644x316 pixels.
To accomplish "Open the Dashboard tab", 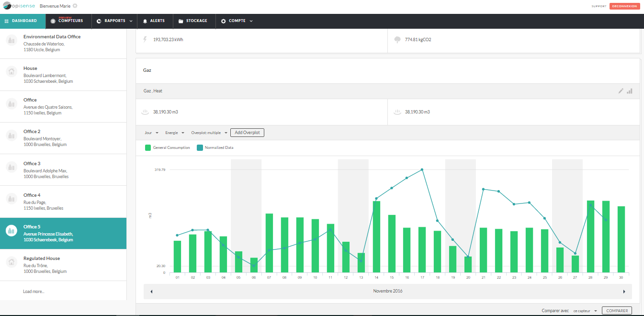I will [23, 21].
